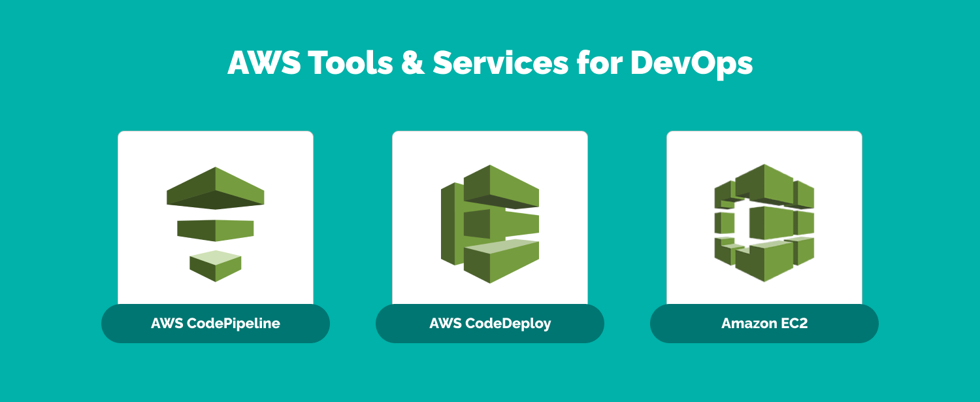Select the top block of CodeDeploy icon

pos(502,185)
